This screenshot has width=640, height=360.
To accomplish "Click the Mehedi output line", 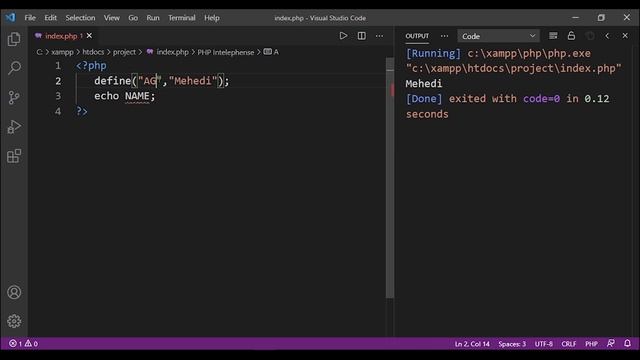I will coord(424,84).
